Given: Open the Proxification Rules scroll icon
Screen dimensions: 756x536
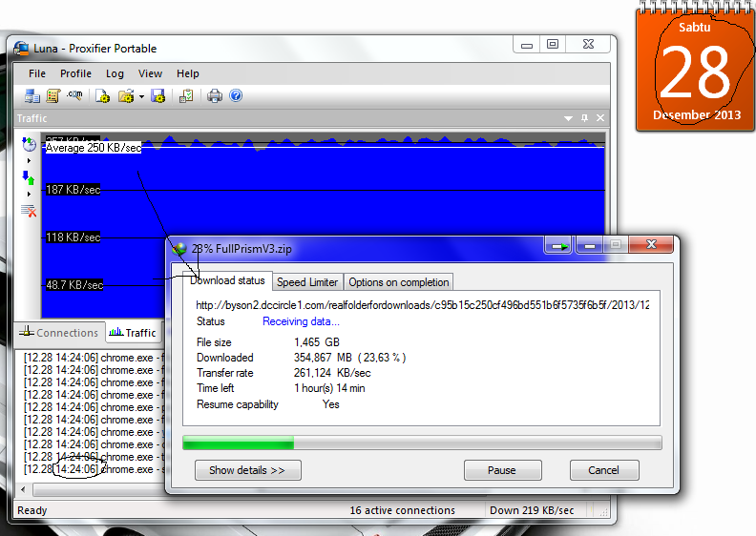Looking at the screenshot, I should click(x=53, y=95).
